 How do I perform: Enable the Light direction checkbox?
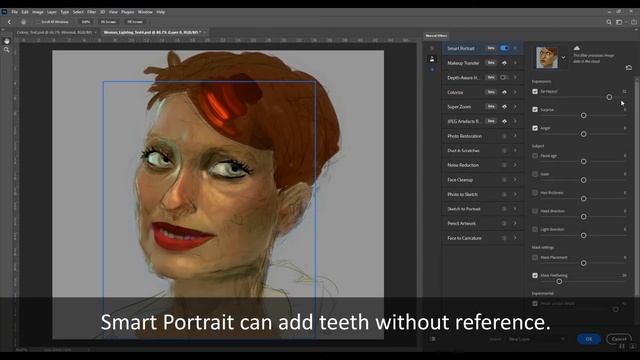tap(535, 229)
